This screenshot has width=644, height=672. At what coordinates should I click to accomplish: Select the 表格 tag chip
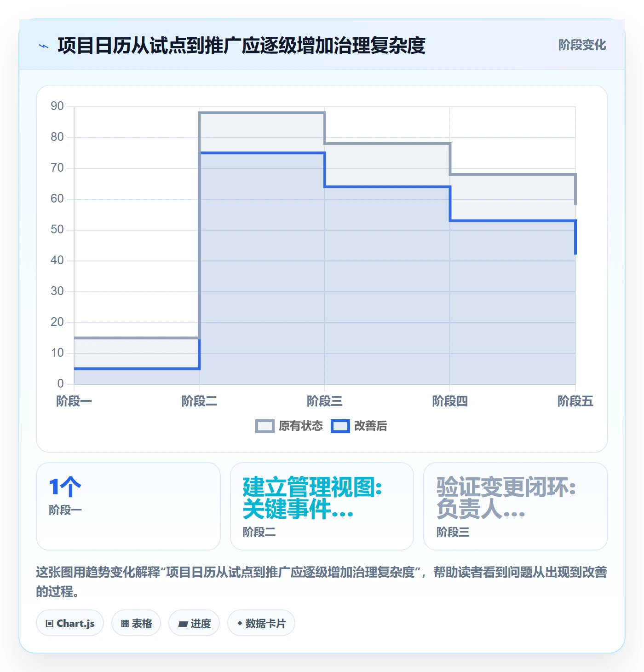coord(136,623)
